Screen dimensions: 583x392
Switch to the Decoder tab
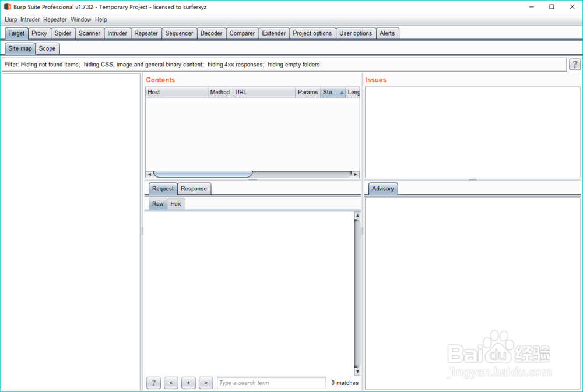211,33
